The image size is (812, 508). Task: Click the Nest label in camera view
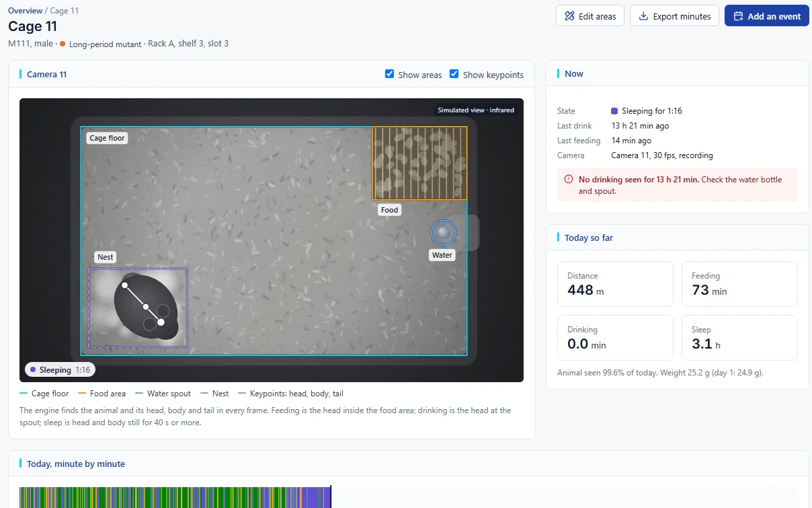tap(106, 257)
